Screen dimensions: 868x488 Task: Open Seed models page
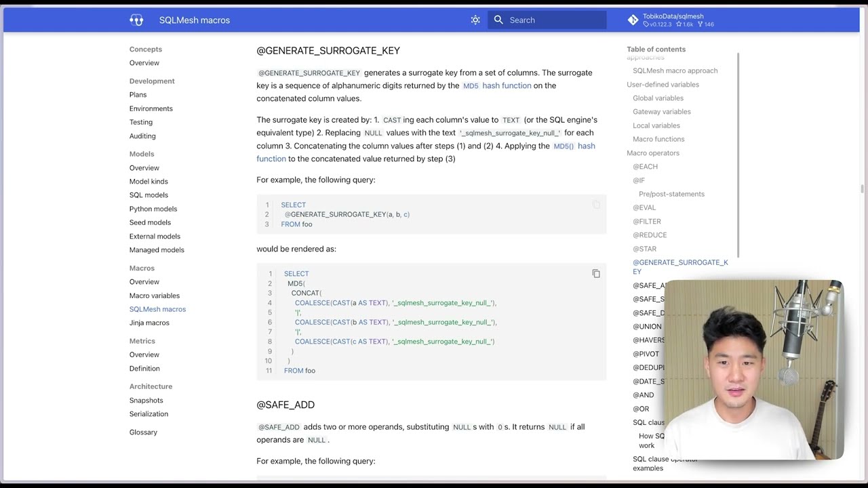(150, 222)
